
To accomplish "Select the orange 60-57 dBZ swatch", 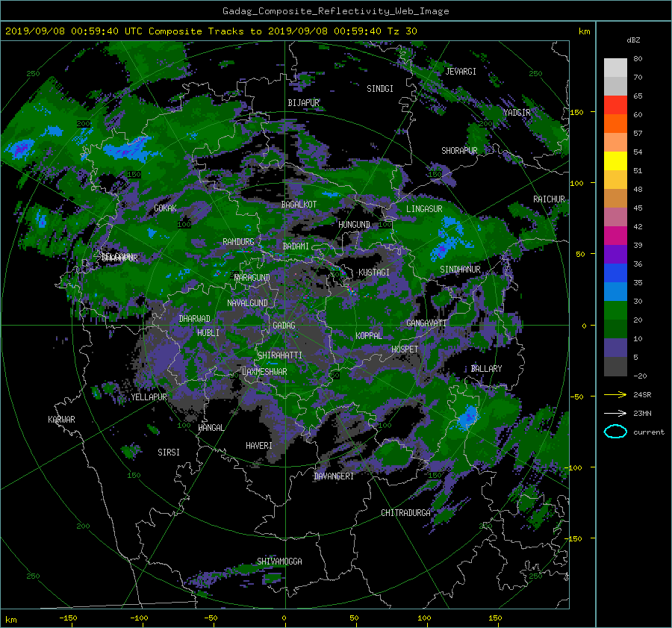I will pos(615,123).
